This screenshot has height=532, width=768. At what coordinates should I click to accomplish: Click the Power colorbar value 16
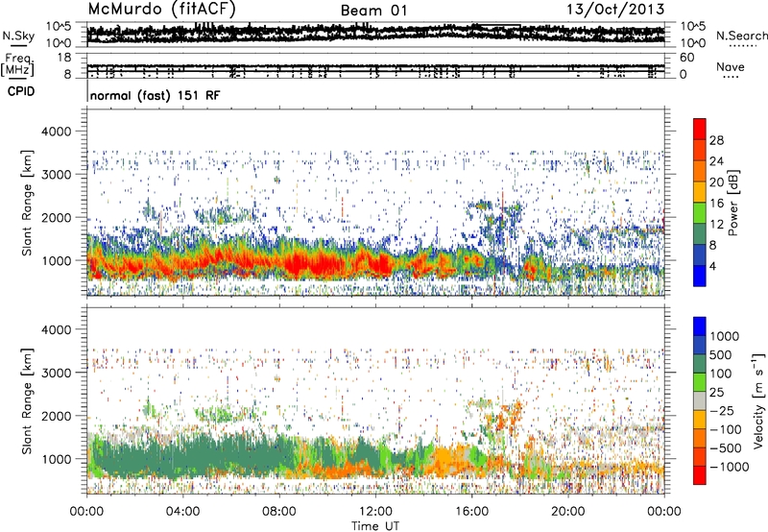[716, 204]
